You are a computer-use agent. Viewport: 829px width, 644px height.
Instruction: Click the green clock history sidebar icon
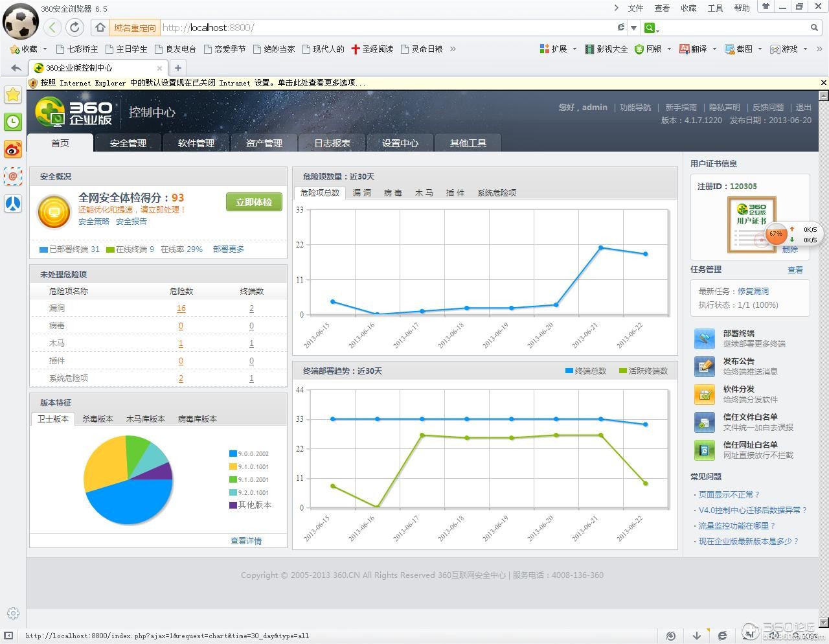coord(13,122)
